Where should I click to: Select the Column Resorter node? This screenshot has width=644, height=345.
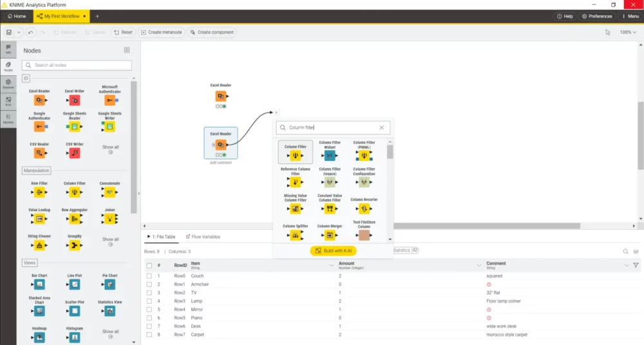click(x=364, y=209)
